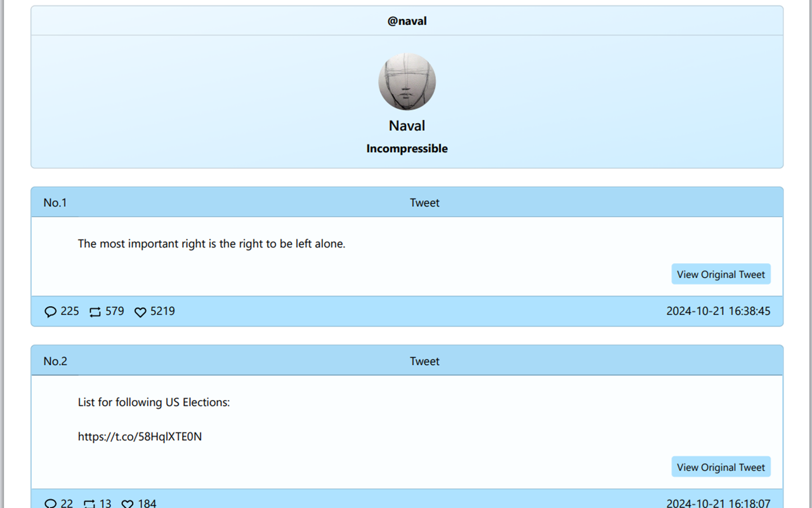Screen dimensions: 812x508
Task: Click the retweet count 579
Action: click(x=115, y=311)
